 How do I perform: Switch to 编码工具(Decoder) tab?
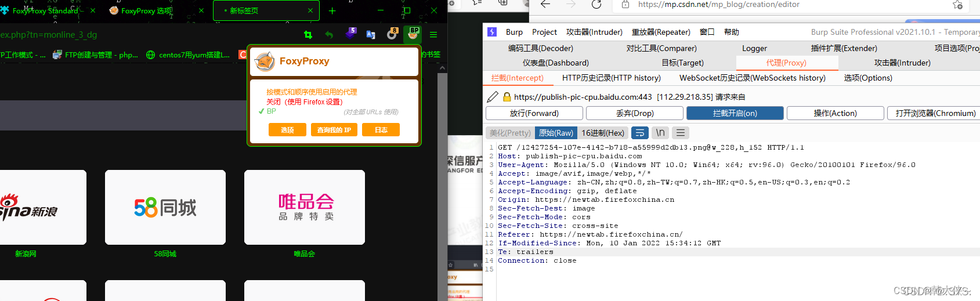541,48
